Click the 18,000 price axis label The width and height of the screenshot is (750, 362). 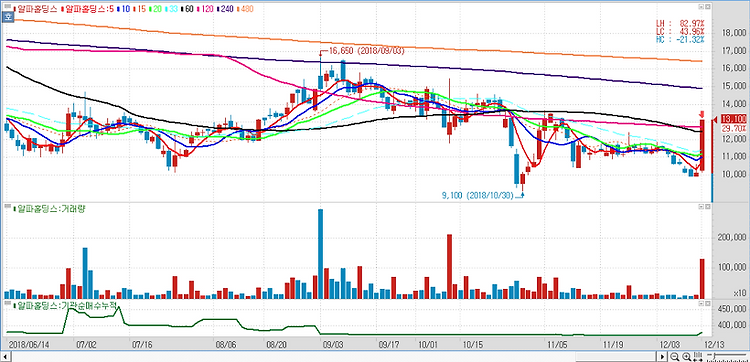point(733,33)
